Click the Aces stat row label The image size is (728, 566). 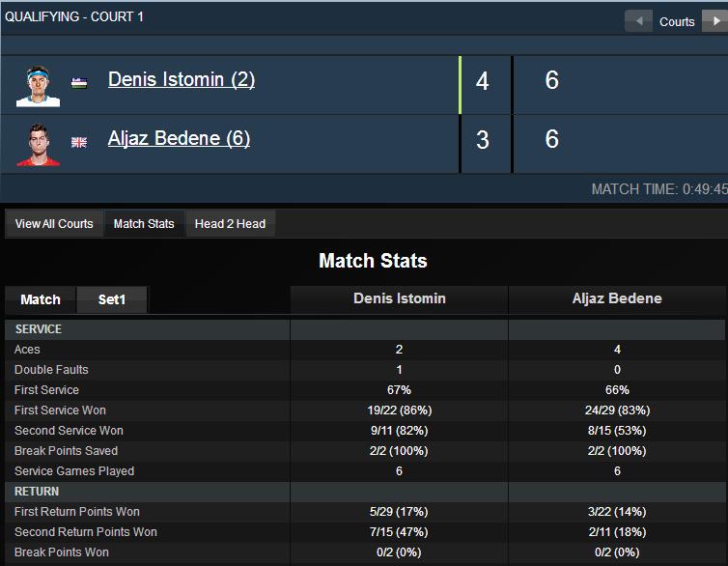point(27,350)
